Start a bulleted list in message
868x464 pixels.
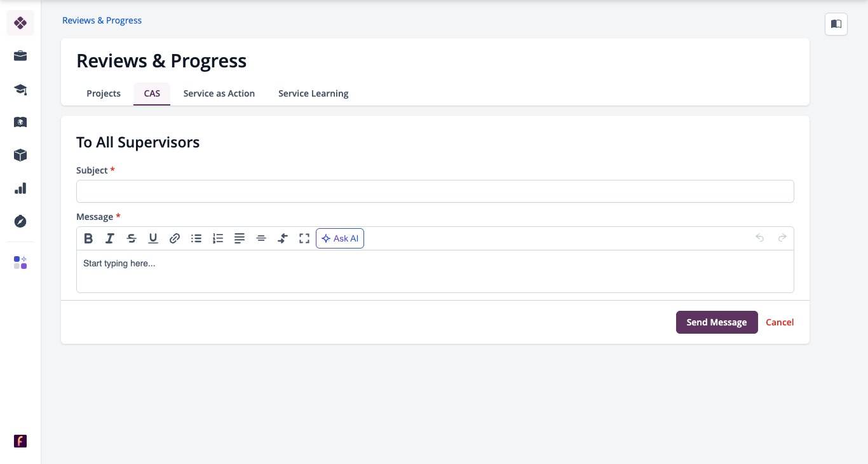click(x=196, y=238)
